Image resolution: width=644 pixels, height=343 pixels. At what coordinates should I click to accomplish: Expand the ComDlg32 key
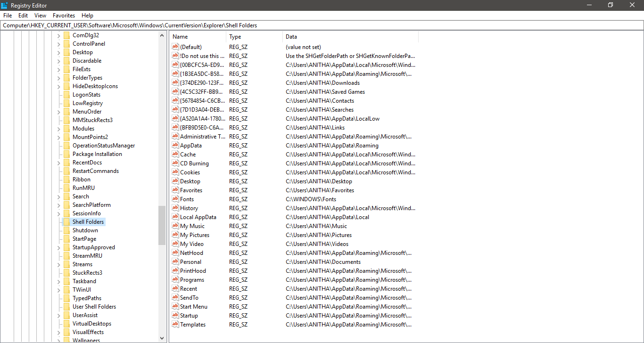[x=59, y=35]
